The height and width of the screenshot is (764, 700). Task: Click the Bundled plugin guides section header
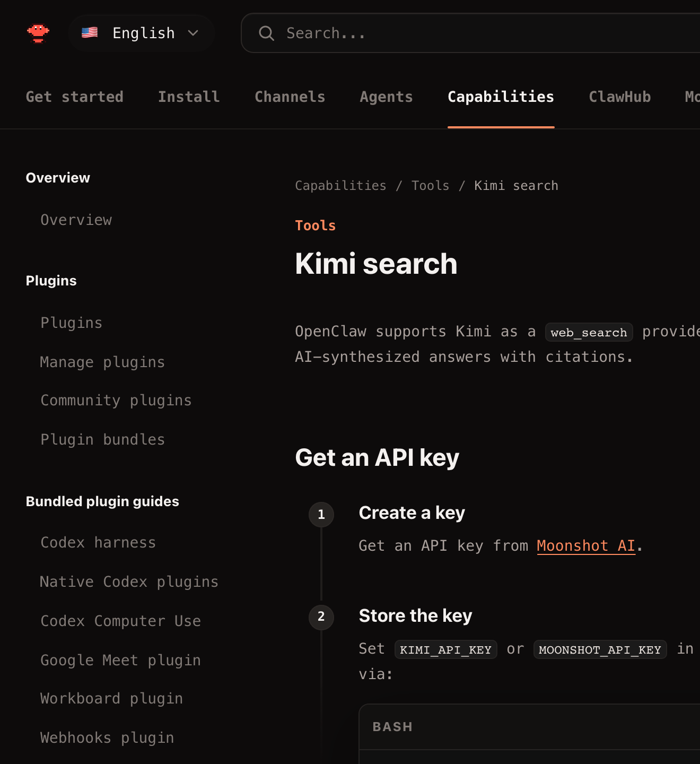click(x=102, y=501)
